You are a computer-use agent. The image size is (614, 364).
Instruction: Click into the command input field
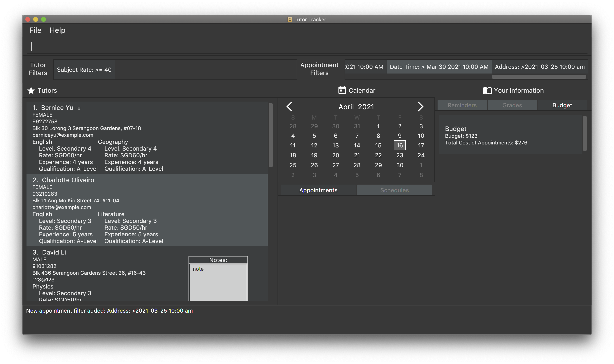click(307, 46)
